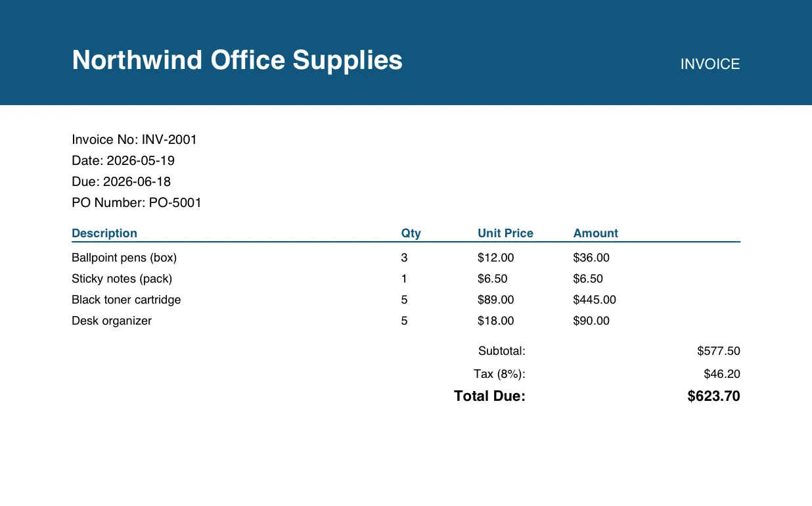Click quantity 5 in Desk organizer row
The height and width of the screenshot is (506, 812).
coord(404,321)
